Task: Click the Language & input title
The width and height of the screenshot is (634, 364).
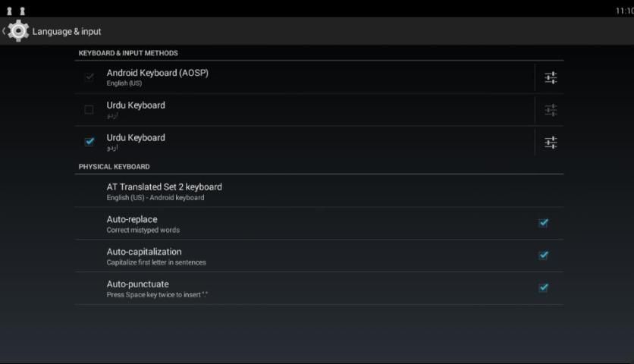Action: tap(67, 32)
